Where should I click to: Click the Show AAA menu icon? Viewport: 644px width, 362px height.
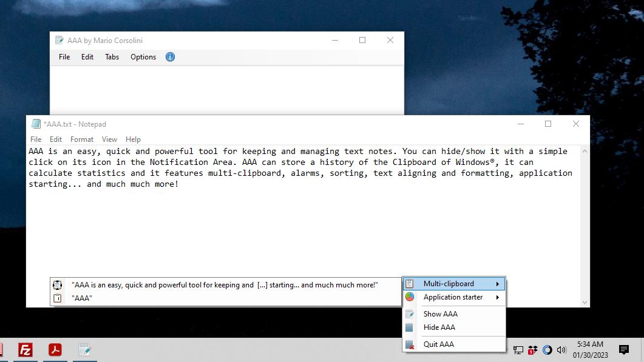(x=410, y=314)
